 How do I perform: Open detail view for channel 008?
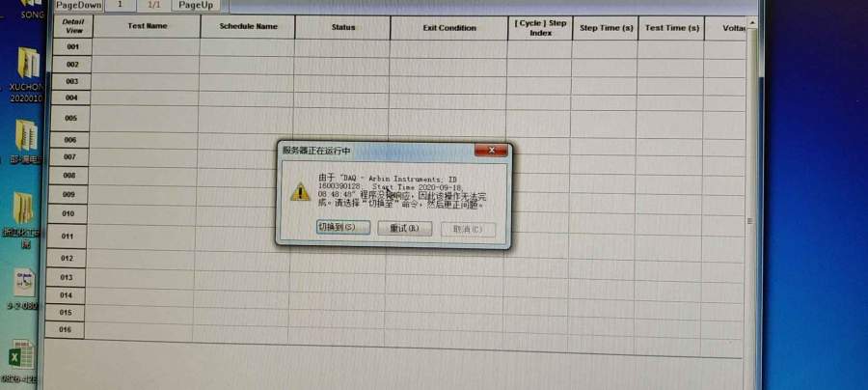(69, 176)
